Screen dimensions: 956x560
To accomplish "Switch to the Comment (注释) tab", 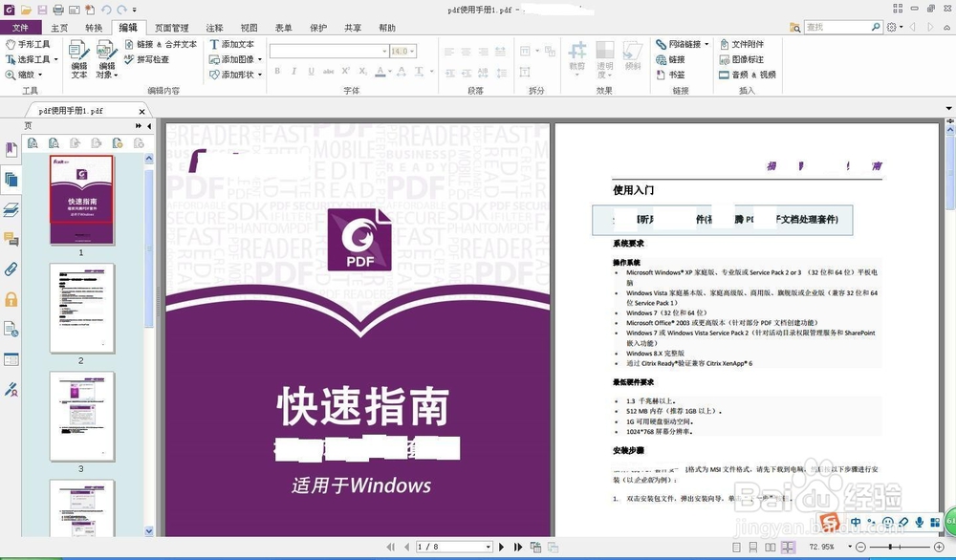I will coord(214,28).
